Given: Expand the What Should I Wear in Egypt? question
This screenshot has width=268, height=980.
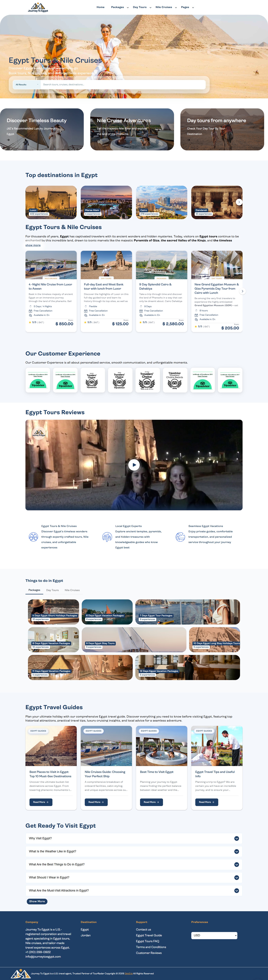Looking at the screenshot, I should (x=134, y=877).
